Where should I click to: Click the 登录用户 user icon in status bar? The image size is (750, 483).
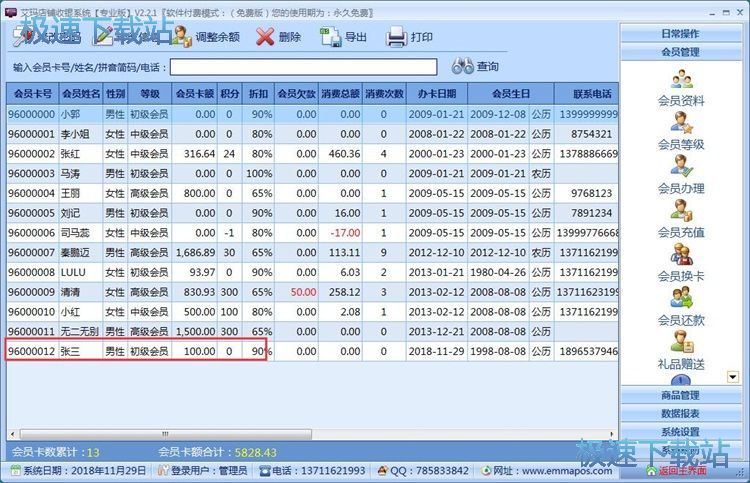pyautogui.click(x=163, y=471)
